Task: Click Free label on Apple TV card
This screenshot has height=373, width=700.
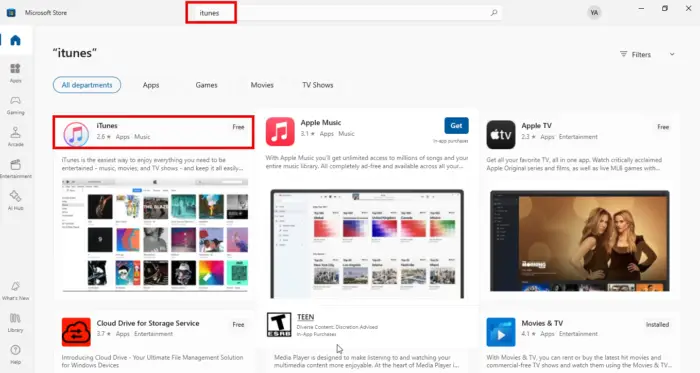Action: pos(663,127)
